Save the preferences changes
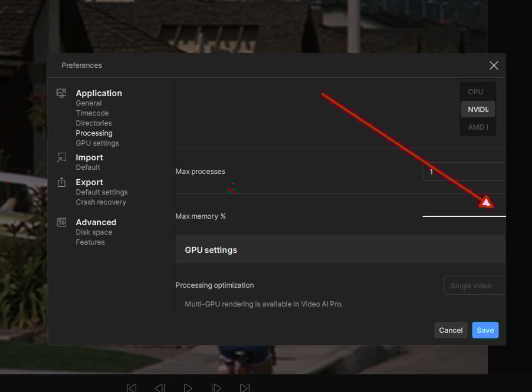The height and width of the screenshot is (392, 532). 485,330
